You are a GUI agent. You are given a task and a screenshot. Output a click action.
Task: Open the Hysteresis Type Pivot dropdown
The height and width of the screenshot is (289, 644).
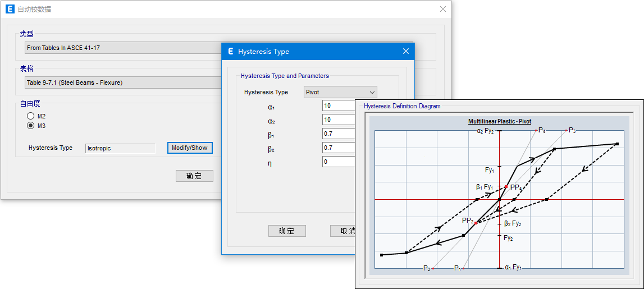click(x=340, y=93)
